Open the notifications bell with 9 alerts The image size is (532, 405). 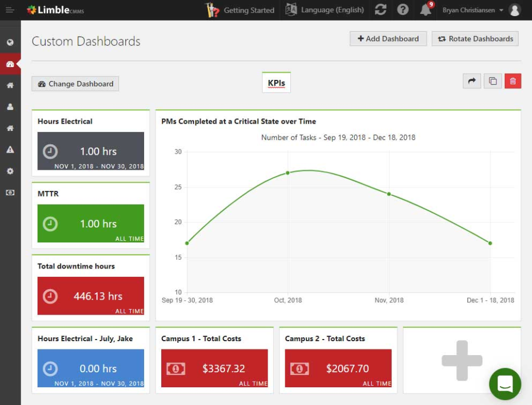click(x=425, y=9)
